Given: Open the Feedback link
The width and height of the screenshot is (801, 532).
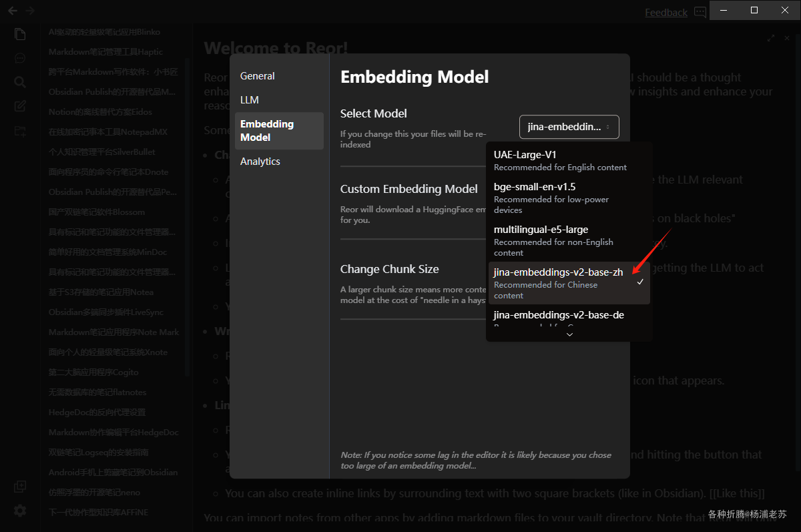Looking at the screenshot, I should [x=666, y=12].
